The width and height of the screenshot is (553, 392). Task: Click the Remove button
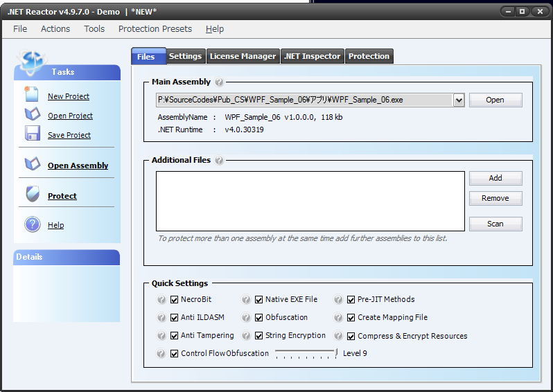[x=495, y=199]
